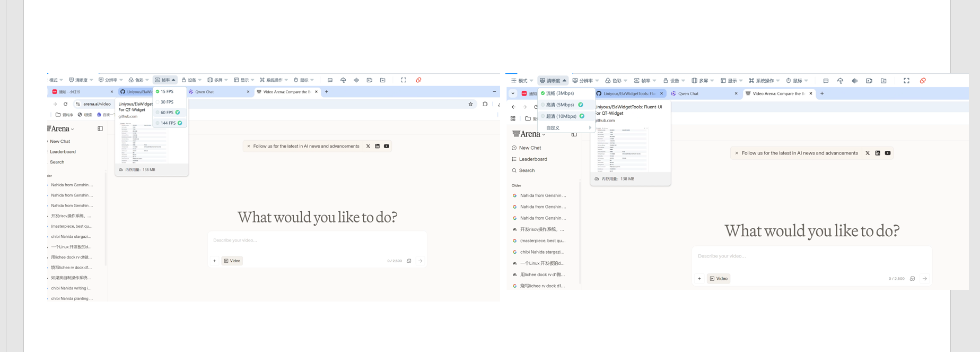Open YouTube link in right window banner
This screenshot has height=352, width=980.
[888, 153]
